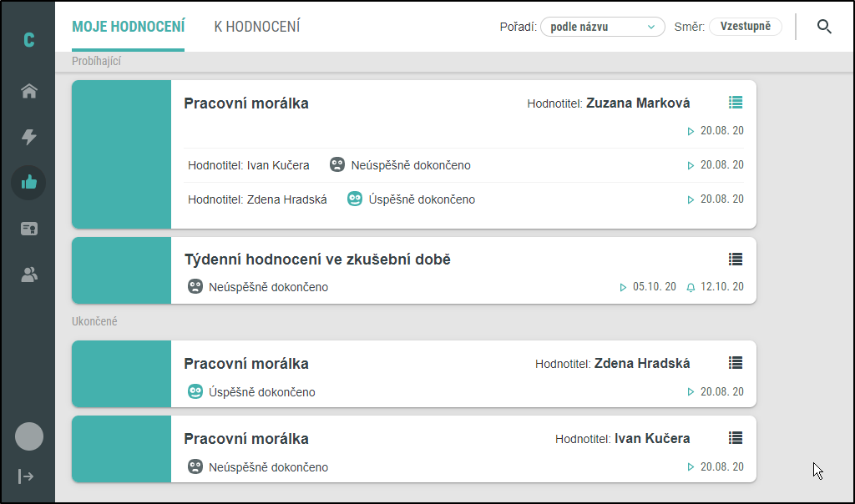Click the user avatar circle
This screenshot has width=855, height=504.
pyautogui.click(x=29, y=436)
